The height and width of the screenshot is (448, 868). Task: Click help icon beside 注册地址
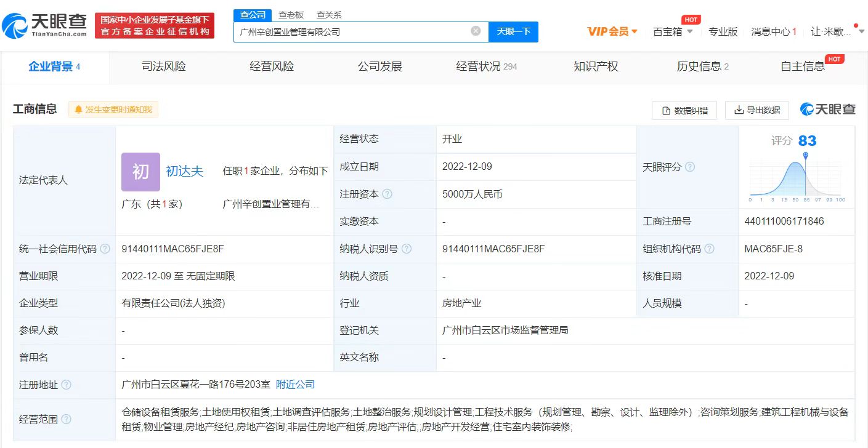pyautogui.click(x=67, y=385)
